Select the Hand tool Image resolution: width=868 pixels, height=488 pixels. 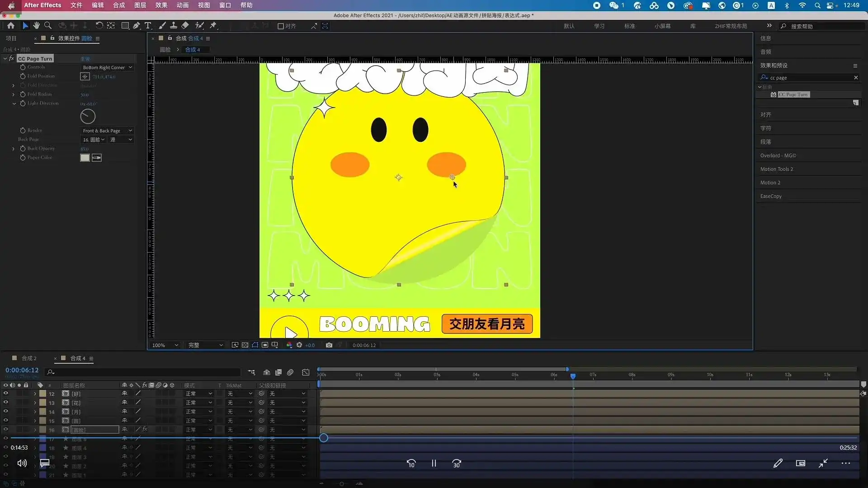[36, 26]
